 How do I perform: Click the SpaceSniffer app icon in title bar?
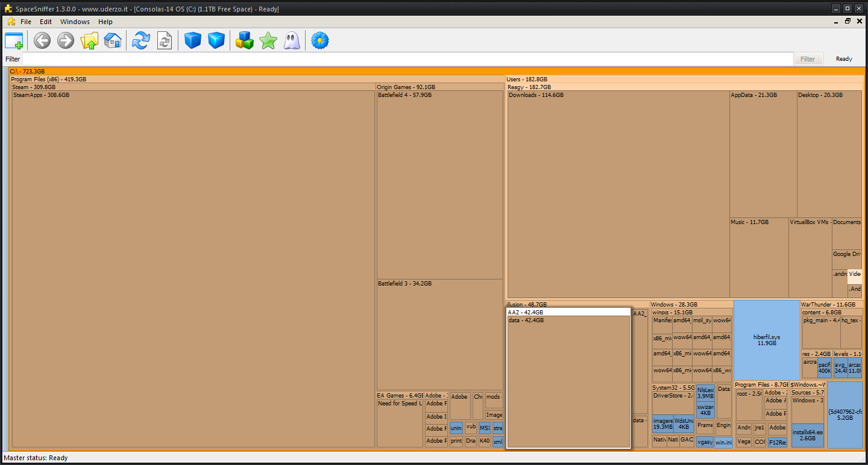tap(8, 9)
